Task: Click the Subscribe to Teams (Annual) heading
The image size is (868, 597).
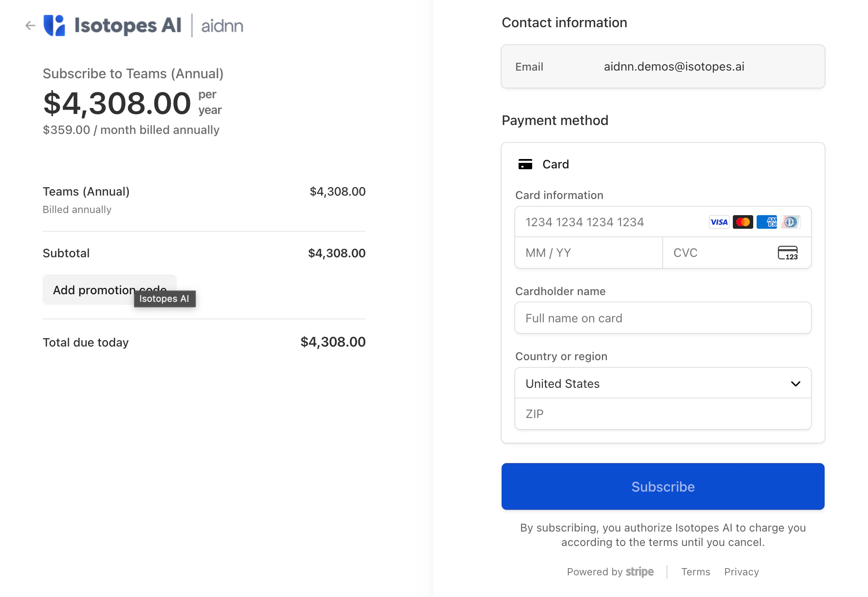Action: 133,74
